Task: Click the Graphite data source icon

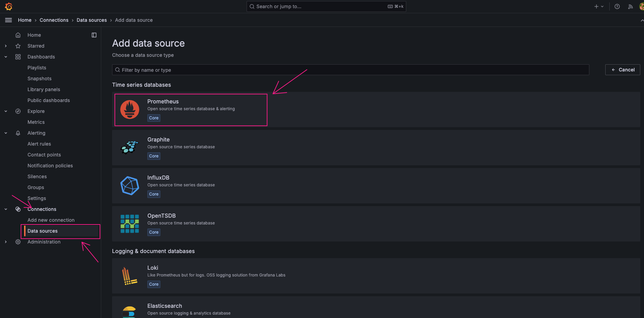Action: click(130, 148)
